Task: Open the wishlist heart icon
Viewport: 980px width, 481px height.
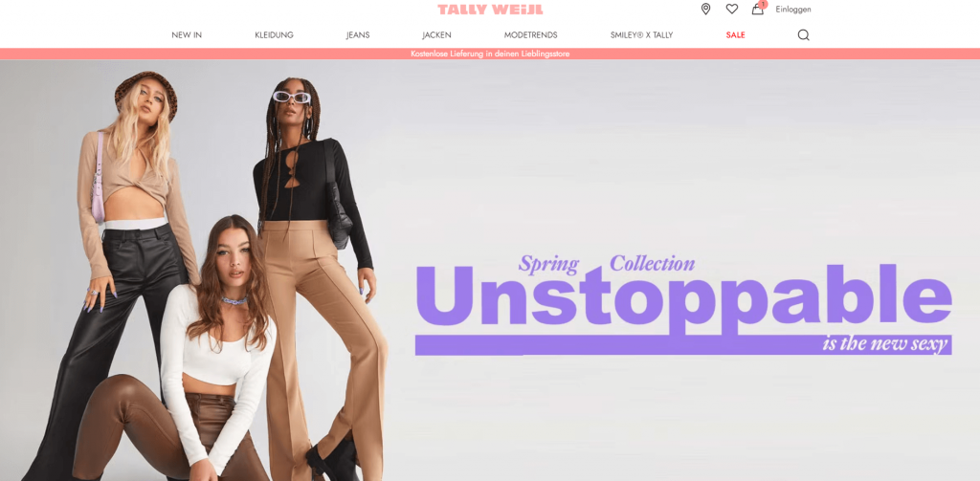Action: [x=732, y=9]
